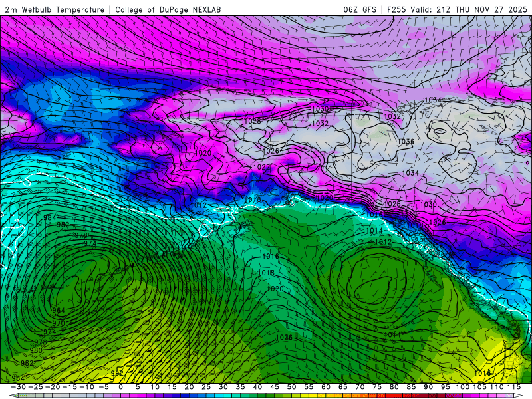Viewport: 532px width, 399px height.
Task: Pick the 100 degree legend label
Action: pyautogui.click(x=462, y=387)
